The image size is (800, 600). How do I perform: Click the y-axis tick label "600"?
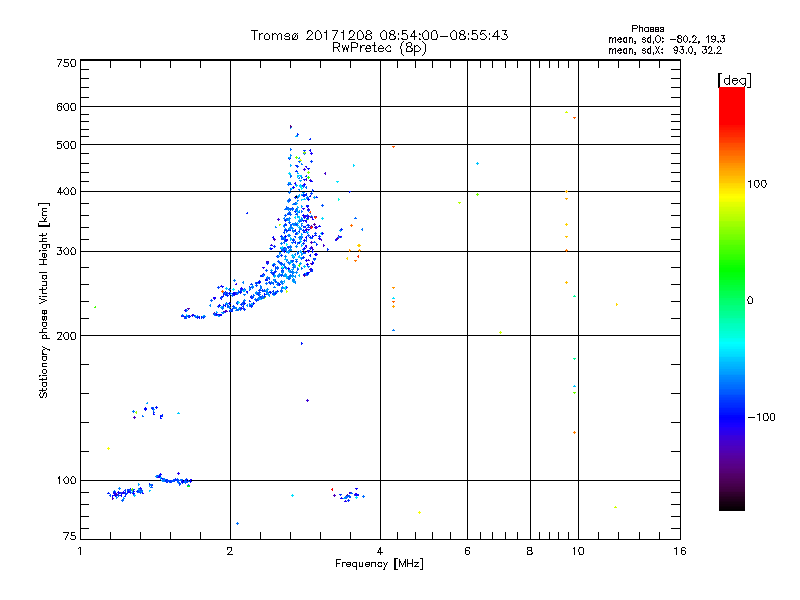point(67,107)
